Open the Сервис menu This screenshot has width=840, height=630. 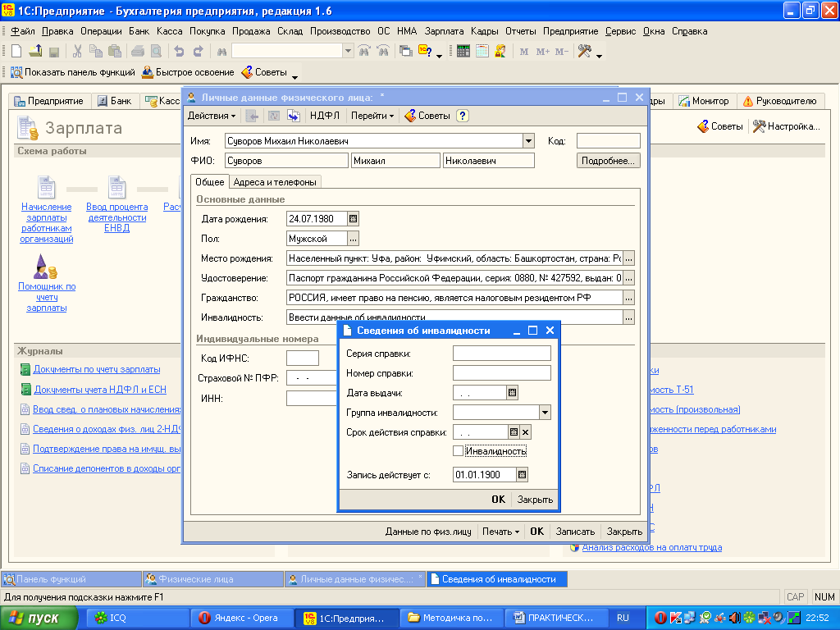pos(620,31)
